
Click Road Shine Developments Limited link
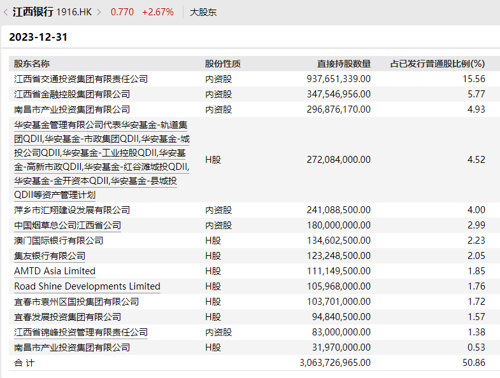click(x=87, y=286)
